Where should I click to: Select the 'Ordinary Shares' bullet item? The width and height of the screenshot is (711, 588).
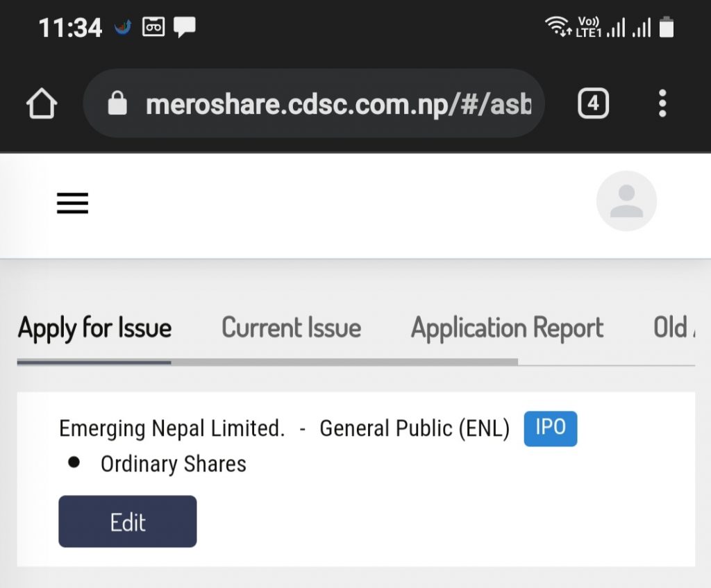173,464
